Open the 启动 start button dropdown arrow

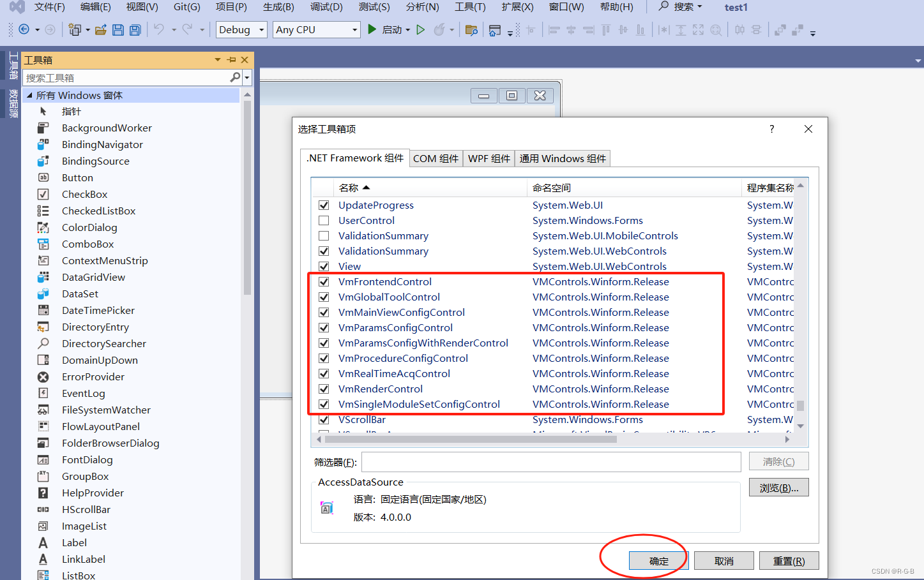point(408,30)
